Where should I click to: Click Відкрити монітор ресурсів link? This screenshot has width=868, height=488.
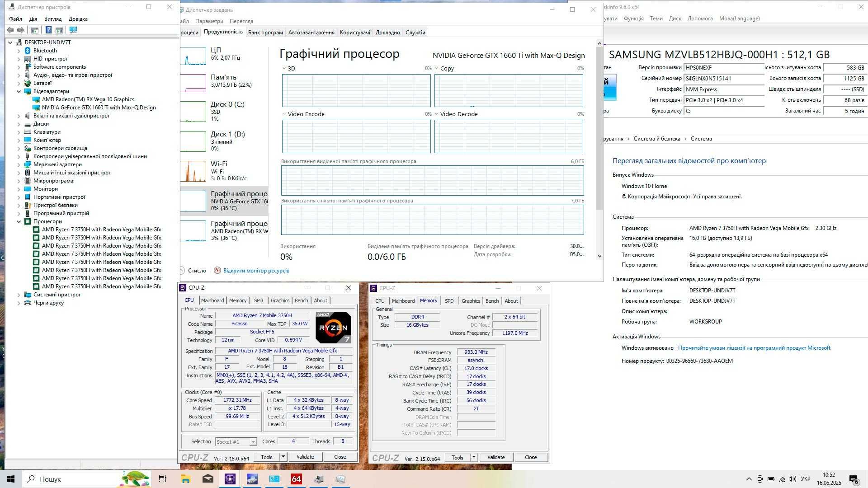click(256, 271)
